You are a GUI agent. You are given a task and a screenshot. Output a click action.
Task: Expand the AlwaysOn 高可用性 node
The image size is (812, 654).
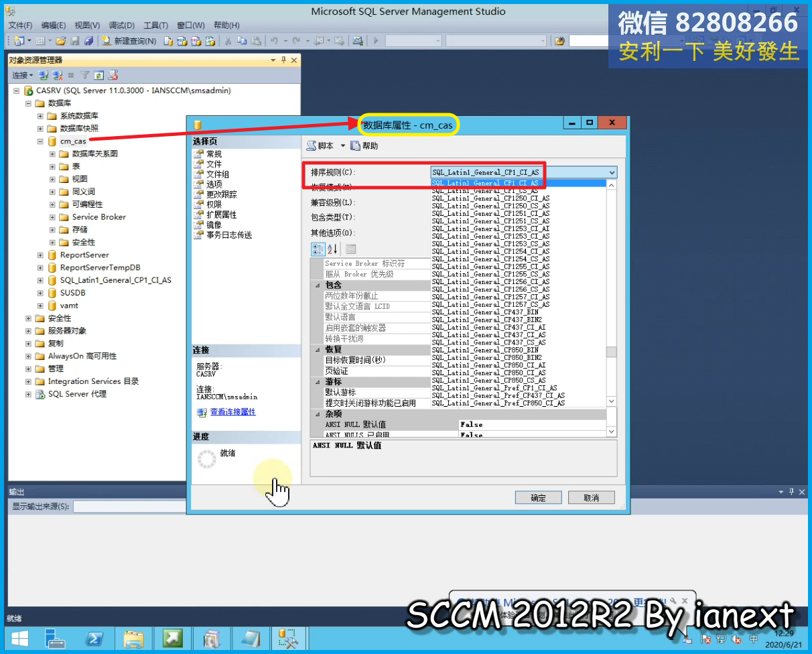coord(28,356)
